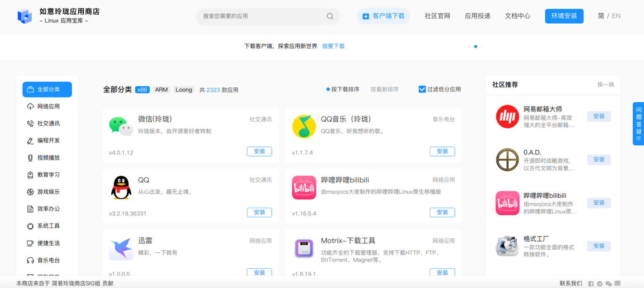Viewport: 644px width, 288px height.
Task: Open the 网络应用 category in the sidebar
Action: tap(47, 106)
